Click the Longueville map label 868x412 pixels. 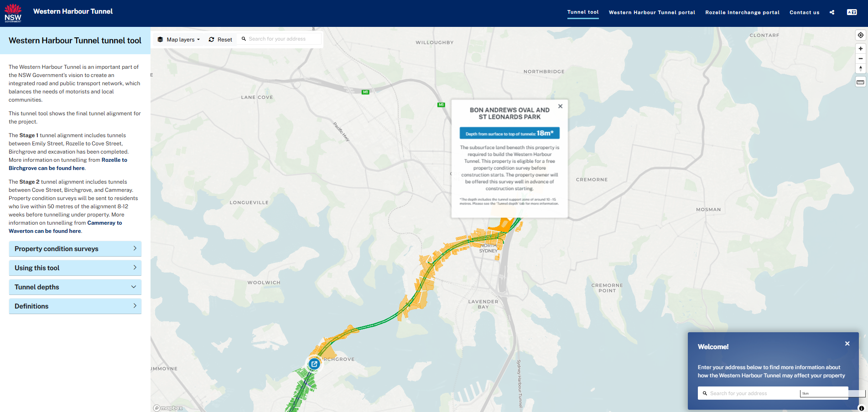click(x=249, y=202)
